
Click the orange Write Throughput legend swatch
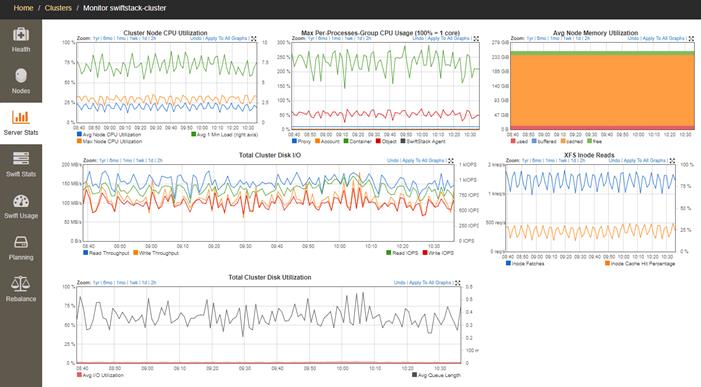pos(135,253)
